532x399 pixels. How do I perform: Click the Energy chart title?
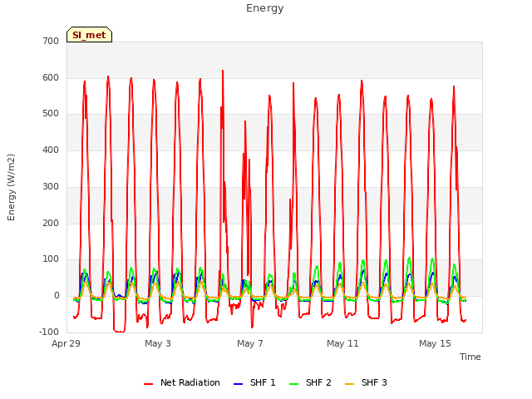[265, 8]
